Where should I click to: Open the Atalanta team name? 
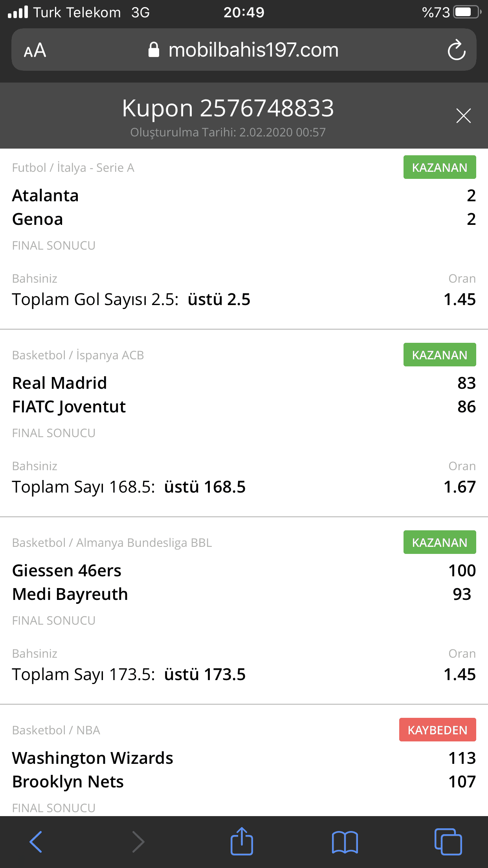click(46, 195)
